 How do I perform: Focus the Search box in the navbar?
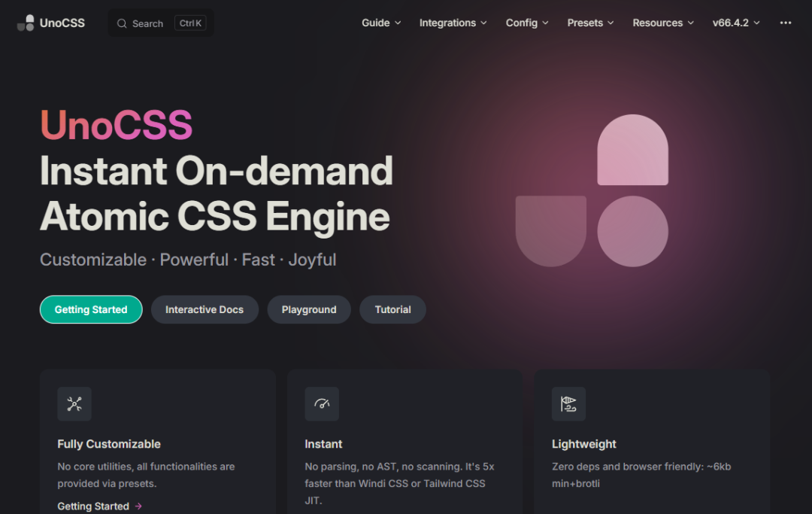161,23
